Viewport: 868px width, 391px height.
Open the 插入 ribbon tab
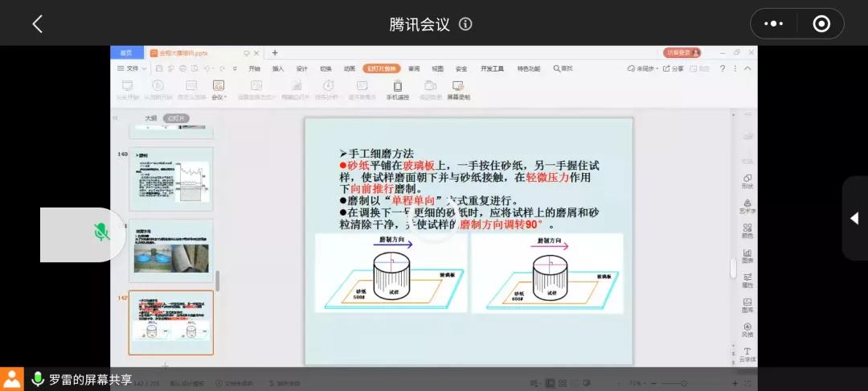click(x=278, y=69)
